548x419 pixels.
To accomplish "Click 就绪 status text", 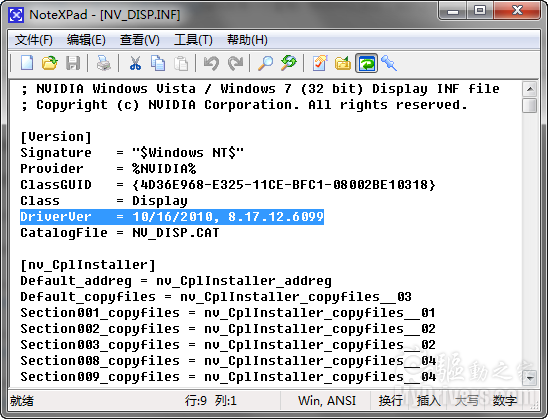I will [x=22, y=400].
